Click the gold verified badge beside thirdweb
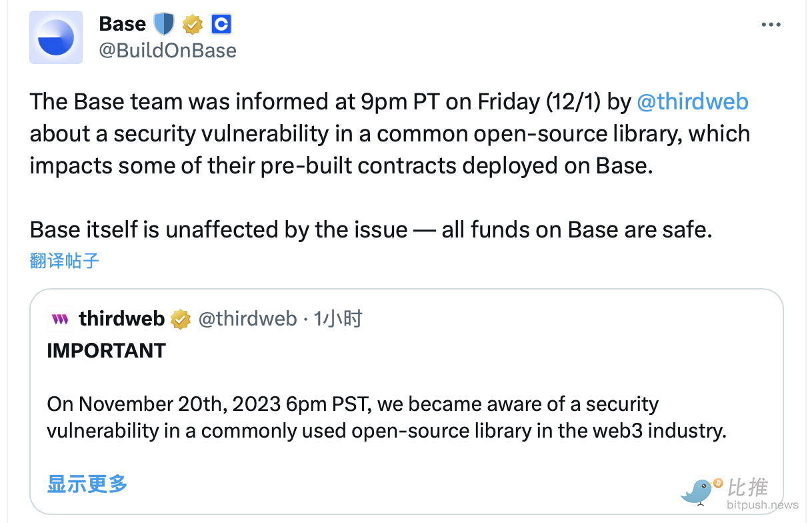 pyautogui.click(x=181, y=320)
